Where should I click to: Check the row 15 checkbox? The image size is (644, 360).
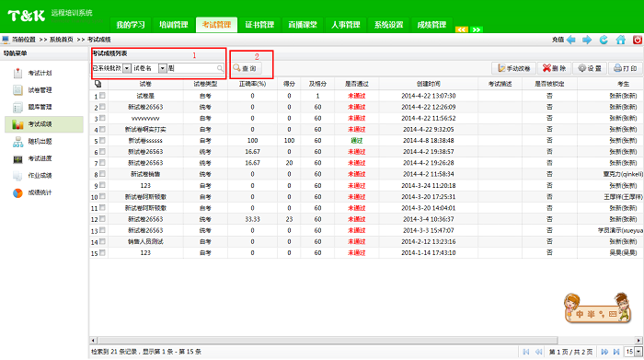(x=102, y=252)
